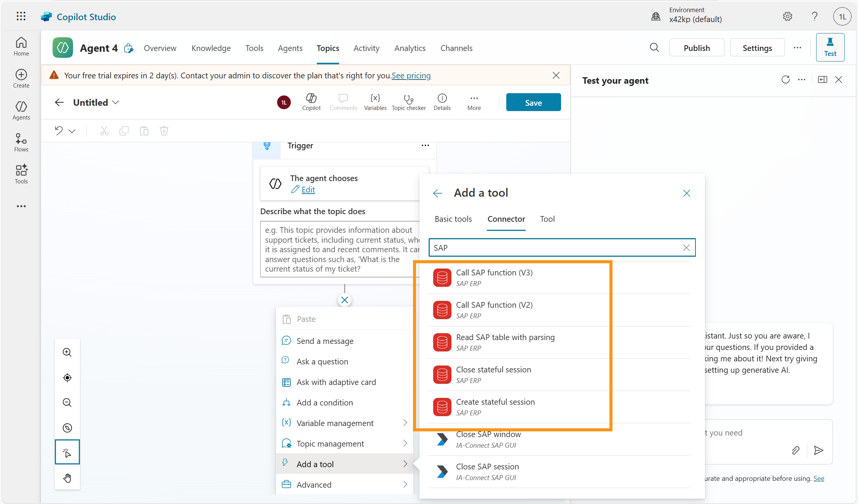
Task: Switch to the Knowledge tab
Action: click(211, 48)
